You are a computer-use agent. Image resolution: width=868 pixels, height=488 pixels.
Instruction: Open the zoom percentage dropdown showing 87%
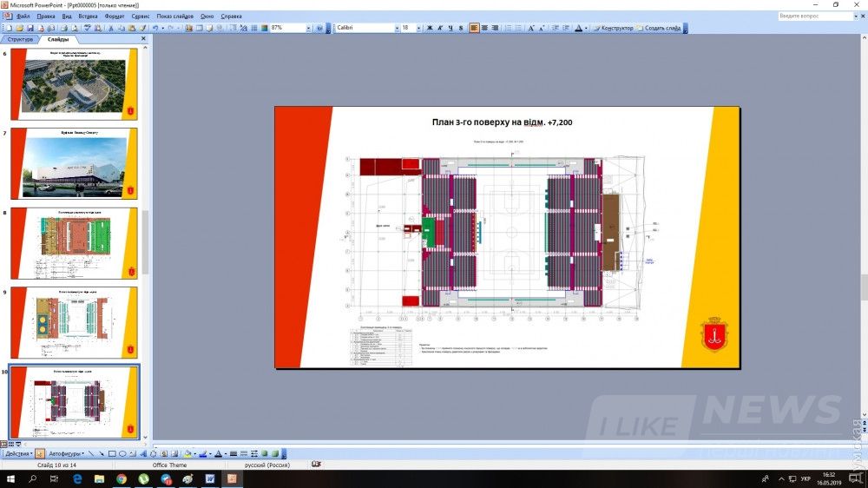tap(308, 28)
